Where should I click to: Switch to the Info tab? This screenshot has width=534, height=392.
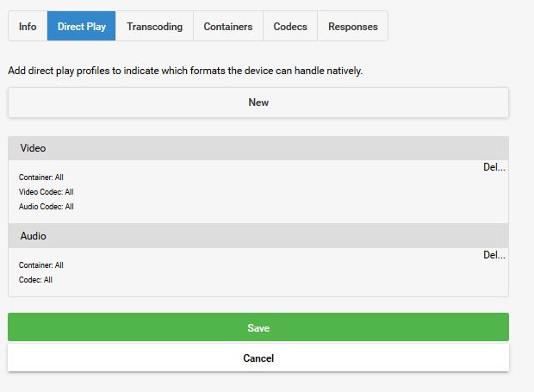[28, 27]
